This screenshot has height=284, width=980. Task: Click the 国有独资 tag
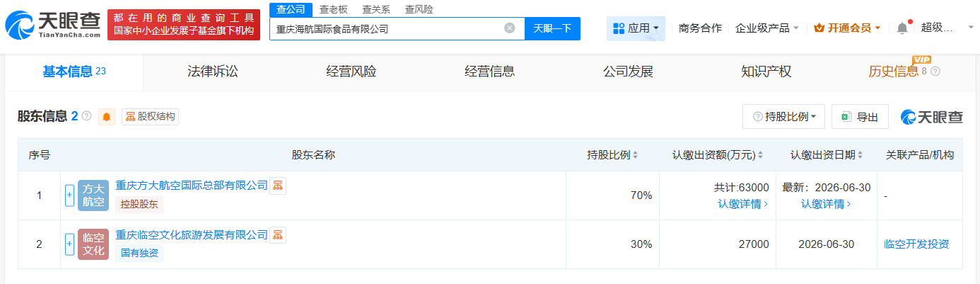point(139,254)
